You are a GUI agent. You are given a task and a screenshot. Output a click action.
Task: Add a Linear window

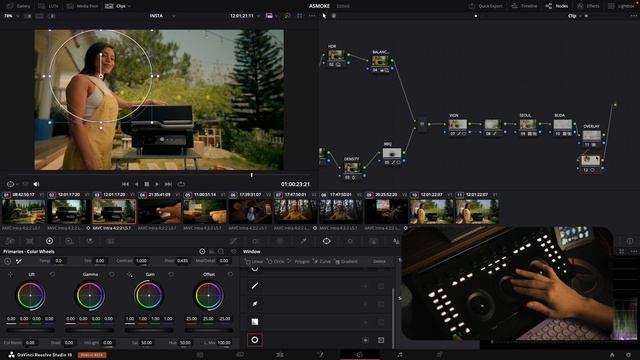[x=254, y=261]
